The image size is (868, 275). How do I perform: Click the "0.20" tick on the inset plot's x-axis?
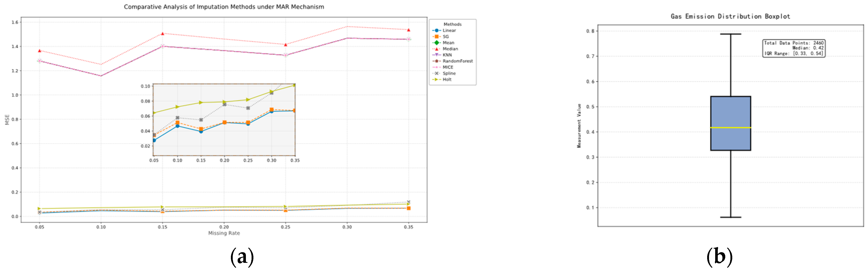pyautogui.click(x=224, y=160)
